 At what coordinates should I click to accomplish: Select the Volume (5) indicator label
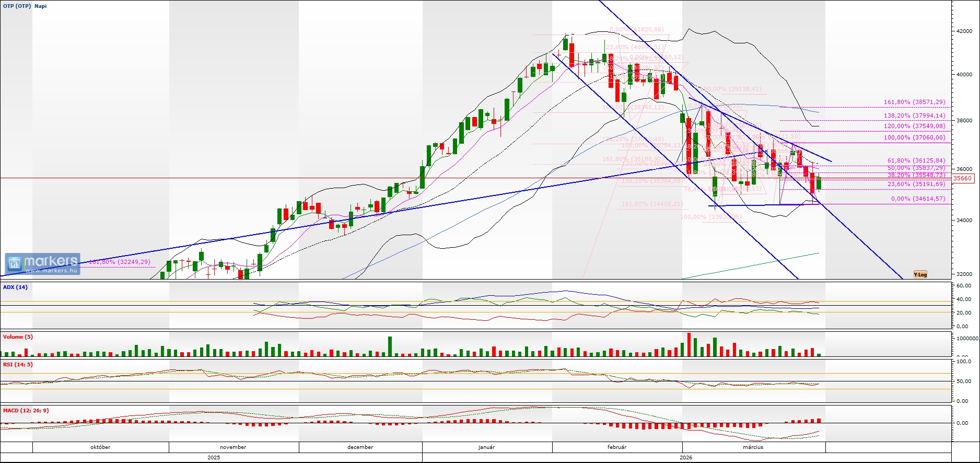tap(18, 337)
